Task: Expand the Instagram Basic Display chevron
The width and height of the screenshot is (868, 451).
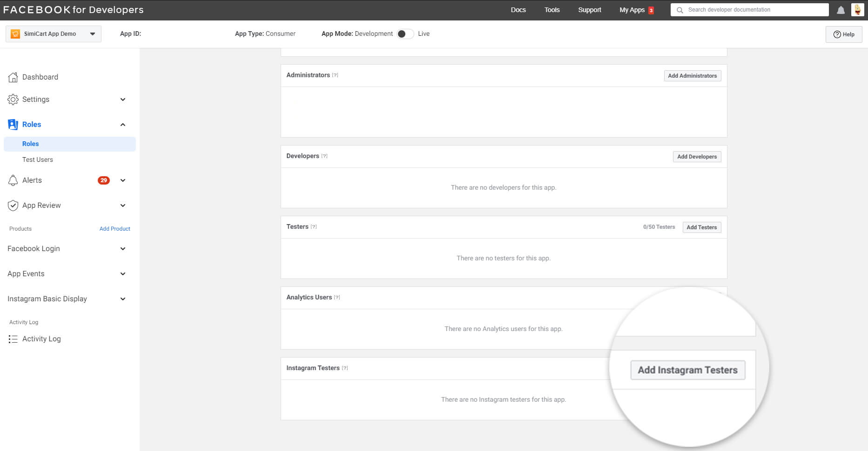Action: 123,299
